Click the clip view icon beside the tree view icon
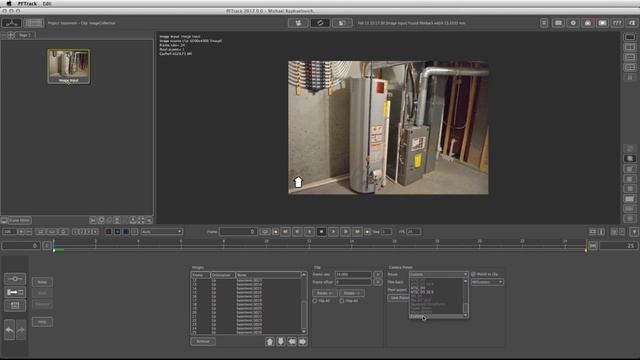Viewport: 640px width, 360px height. (x=33, y=23)
